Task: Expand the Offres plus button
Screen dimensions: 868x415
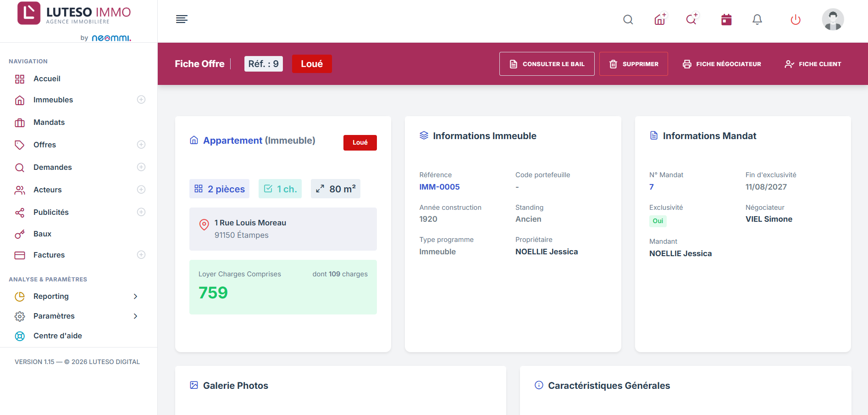Action: click(141, 145)
